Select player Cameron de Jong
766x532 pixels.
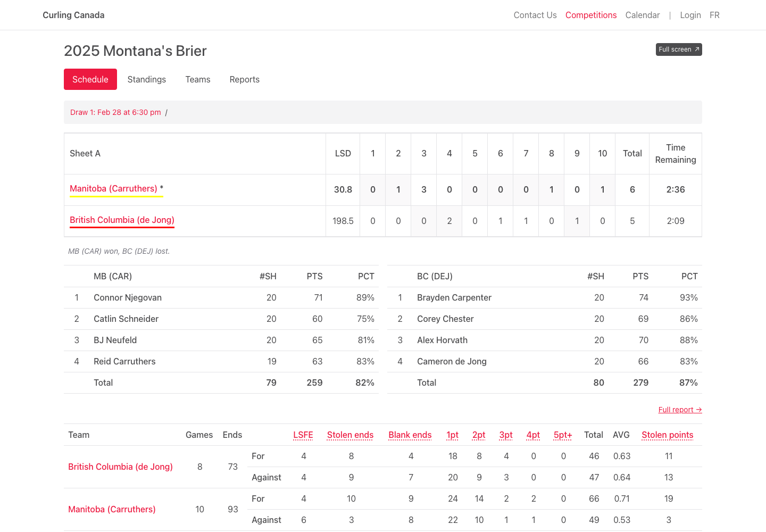452,361
